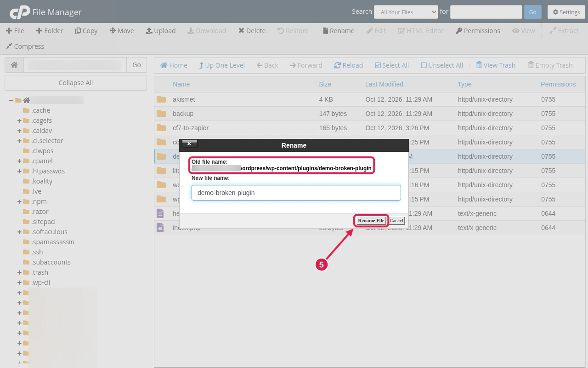Click the Move toolbar icon

(122, 31)
